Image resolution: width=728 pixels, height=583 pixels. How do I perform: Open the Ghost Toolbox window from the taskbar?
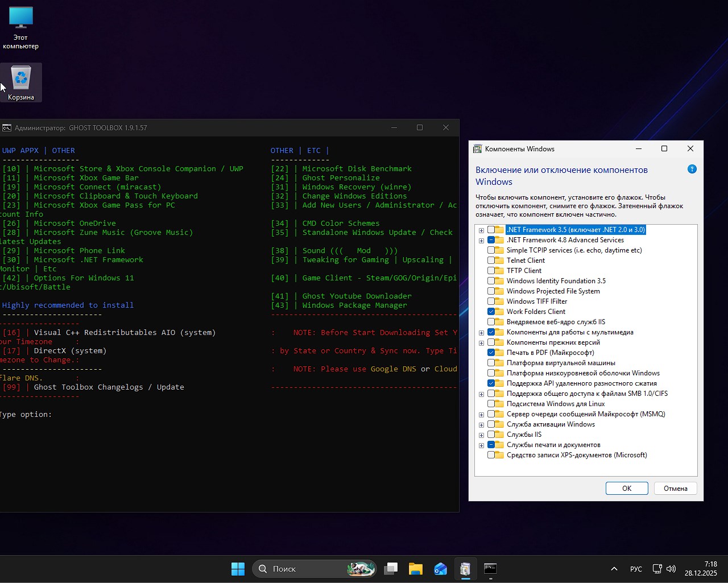(x=465, y=568)
